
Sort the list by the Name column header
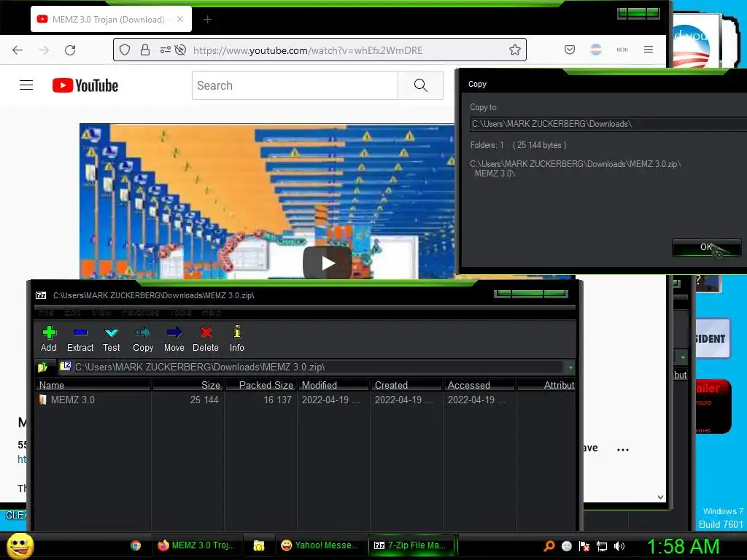click(x=93, y=385)
